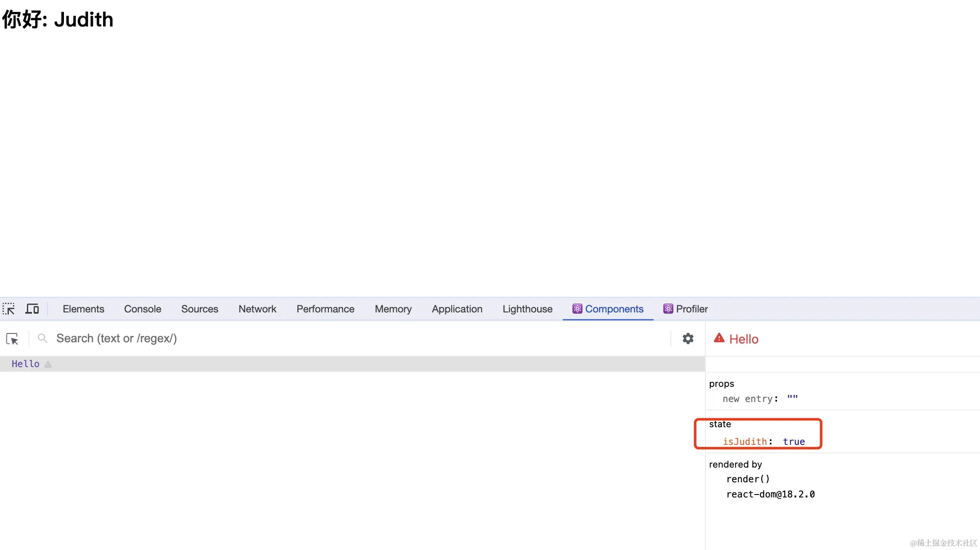Viewport: 980px width, 550px height.
Task: Open the Elements tab
Action: 83,309
